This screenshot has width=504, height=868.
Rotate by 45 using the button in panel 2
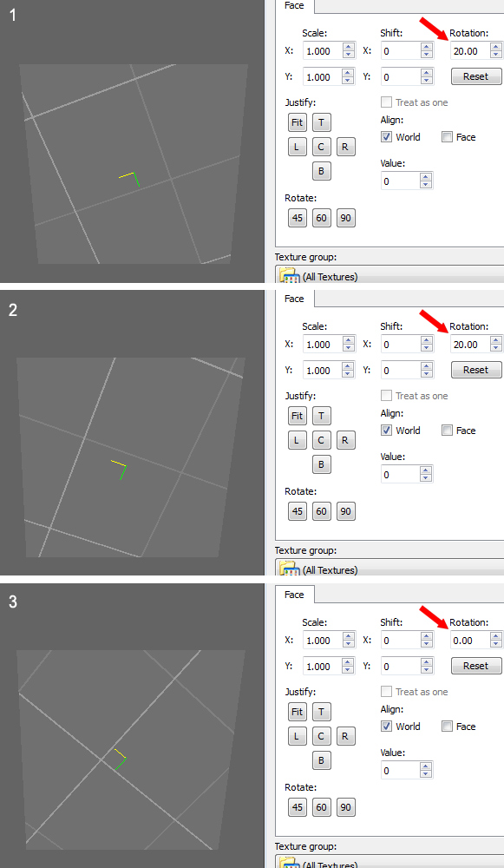pyautogui.click(x=297, y=511)
